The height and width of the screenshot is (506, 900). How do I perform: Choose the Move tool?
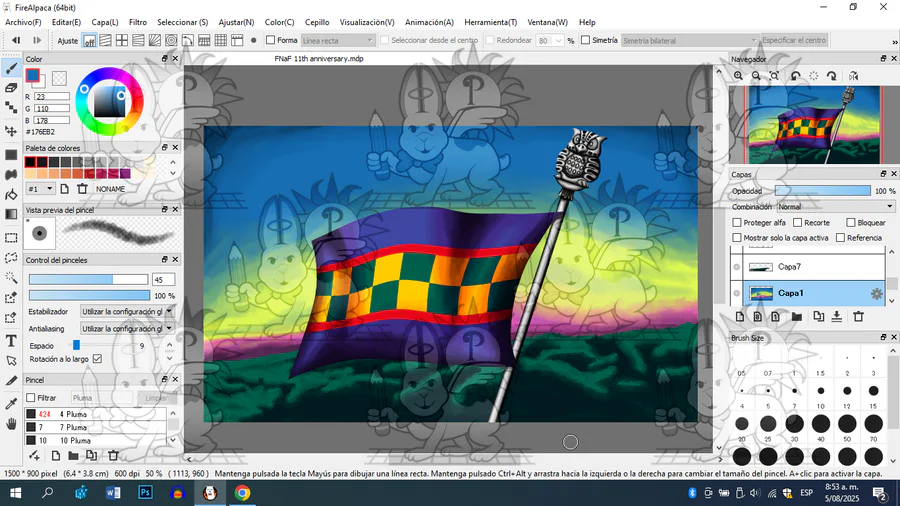[x=11, y=131]
